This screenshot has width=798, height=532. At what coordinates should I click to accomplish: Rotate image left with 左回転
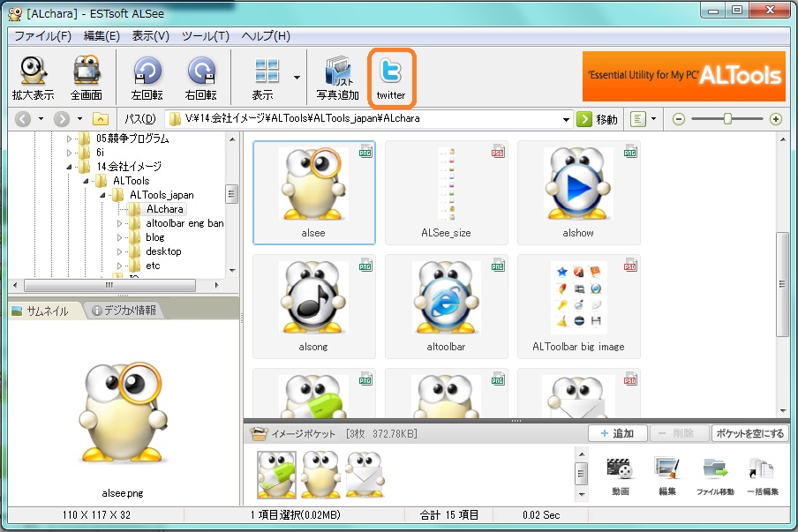pyautogui.click(x=147, y=72)
